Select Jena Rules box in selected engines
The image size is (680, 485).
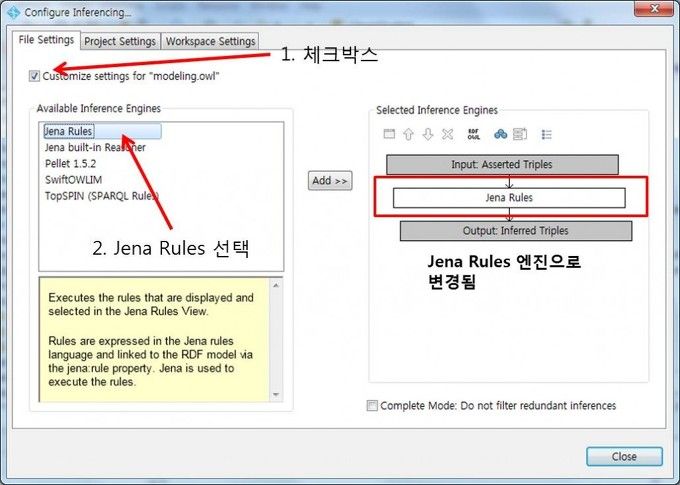pyautogui.click(x=509, y=198)
